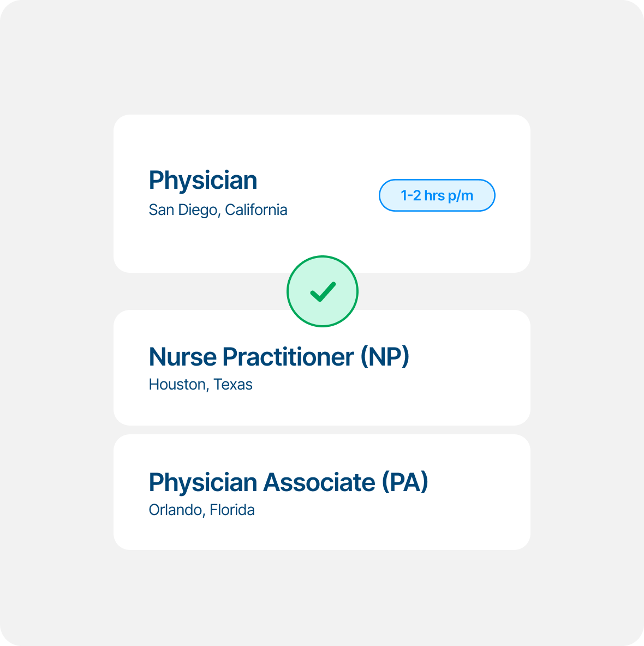Click the (NP) abbreviation in heading
The height and width of the screenshot is (646, 644).
[385, 357]
